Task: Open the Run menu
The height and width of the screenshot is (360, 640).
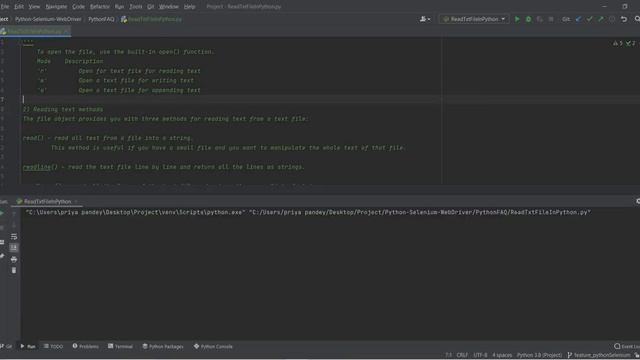Action: 119,7
